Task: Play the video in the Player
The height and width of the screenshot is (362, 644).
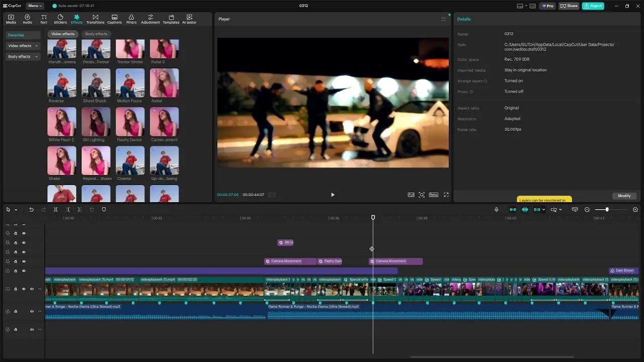Action: [333, 195]
